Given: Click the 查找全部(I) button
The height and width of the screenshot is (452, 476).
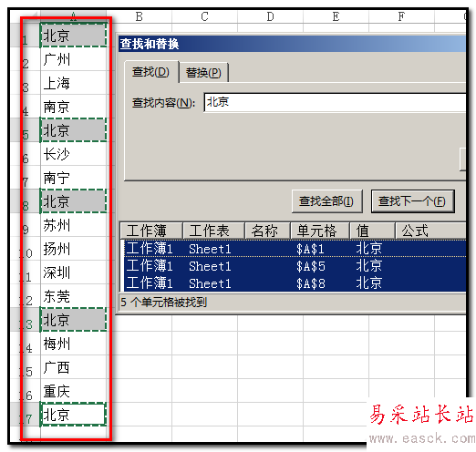Looking at the screenshot, I should pyautogui.click(x=326, y=201).
